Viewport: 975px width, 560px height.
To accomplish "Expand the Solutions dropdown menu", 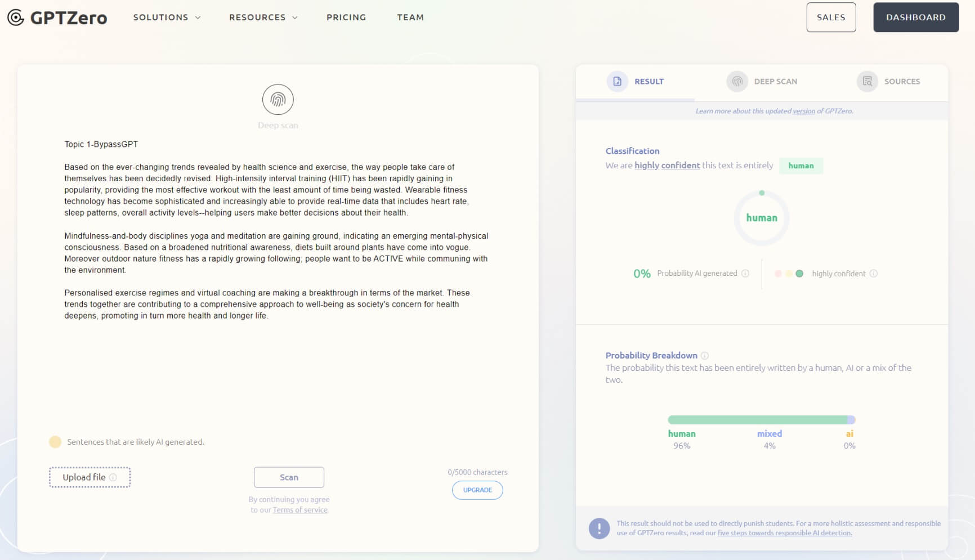I will click(x=167, y=17).
